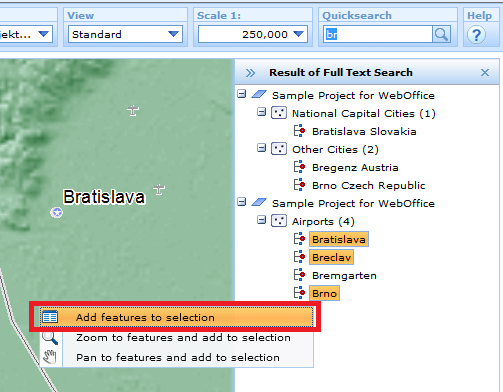The width and height of the screenshot is (503, 392).
Task: Click the airport symbol north of Bratislava
Action: click(133, 110)
